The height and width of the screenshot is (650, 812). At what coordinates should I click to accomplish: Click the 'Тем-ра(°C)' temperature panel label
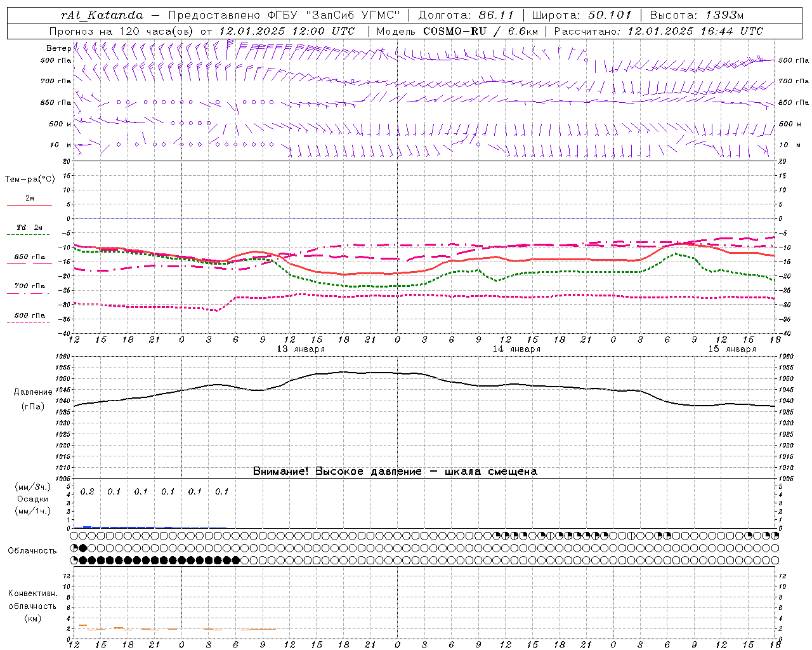coord(30,180)
